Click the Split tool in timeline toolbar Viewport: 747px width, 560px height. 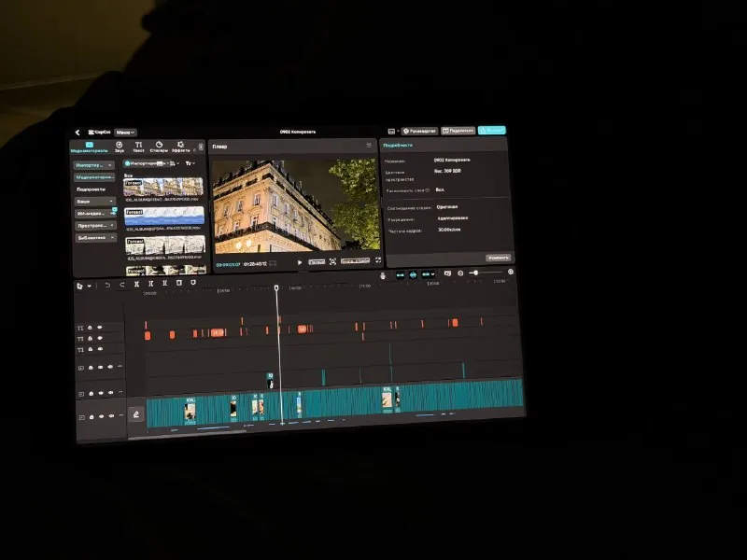pos(136,285)
